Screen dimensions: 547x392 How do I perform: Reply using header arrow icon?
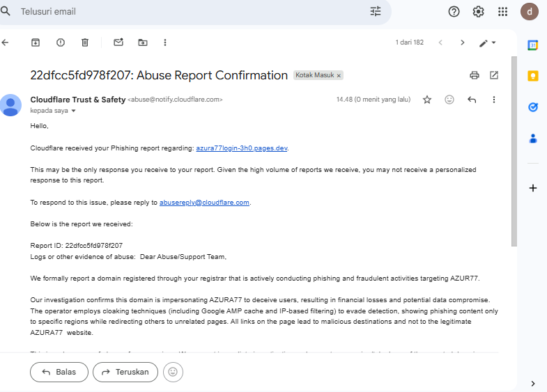coord(472,100)
